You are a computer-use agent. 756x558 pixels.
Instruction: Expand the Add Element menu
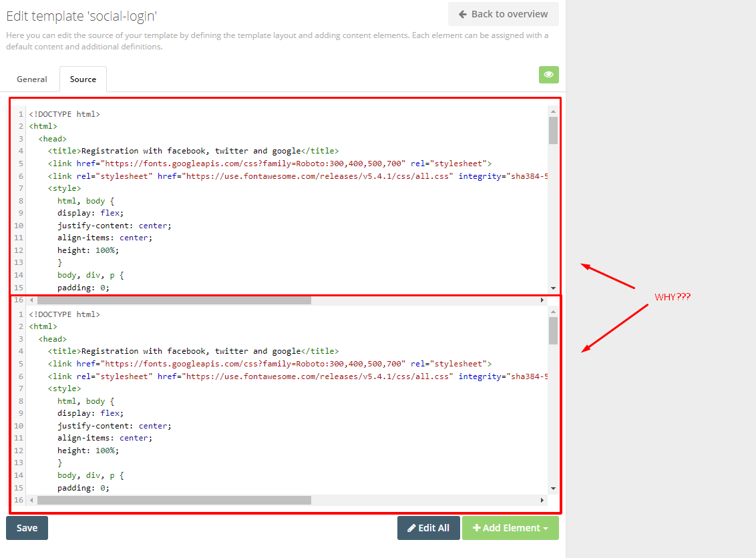click(x=510, y=528)
